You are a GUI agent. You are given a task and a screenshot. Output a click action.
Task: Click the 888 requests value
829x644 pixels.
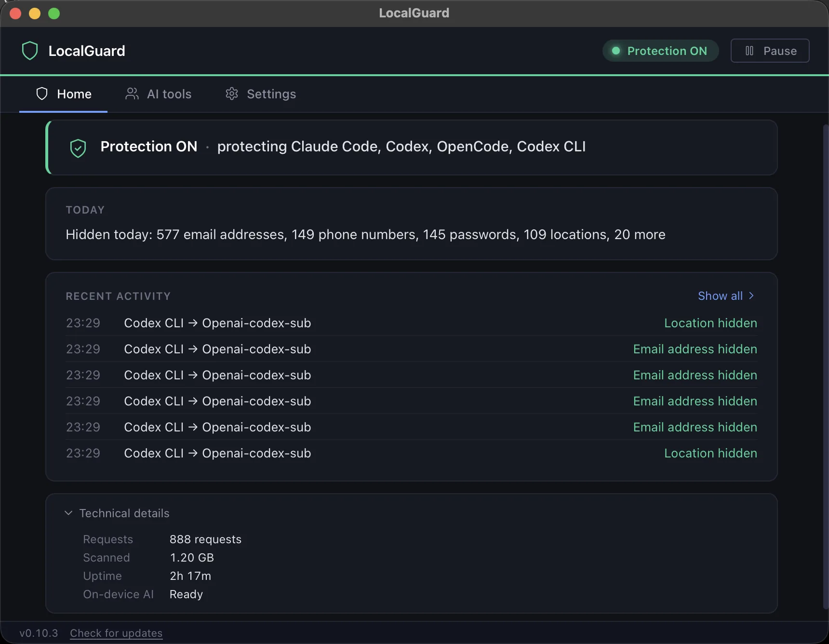pos(205,539)
